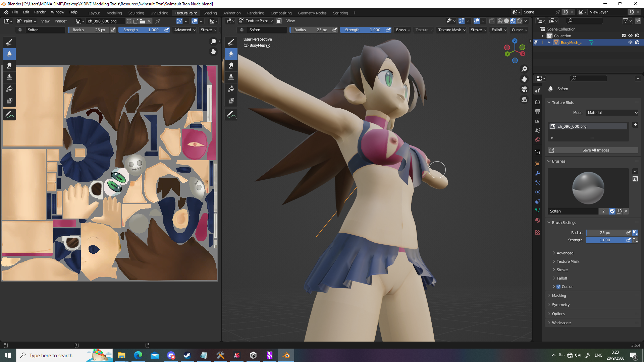Select the Smear tool in image editor toolbar

coord(9,66)
